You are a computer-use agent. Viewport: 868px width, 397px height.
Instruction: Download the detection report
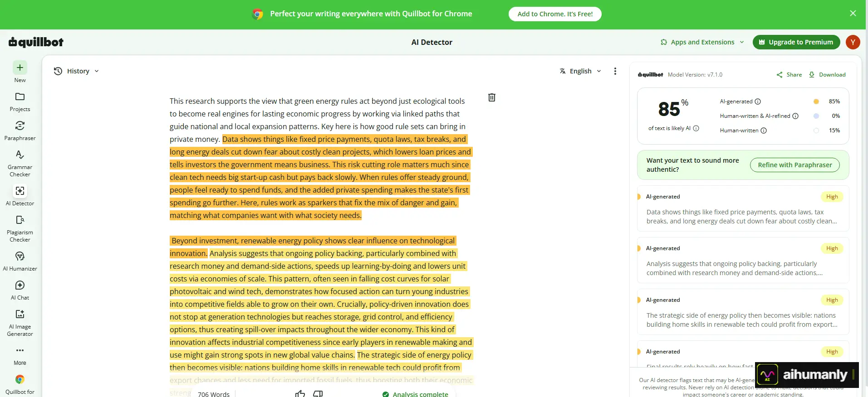[827, 75]
